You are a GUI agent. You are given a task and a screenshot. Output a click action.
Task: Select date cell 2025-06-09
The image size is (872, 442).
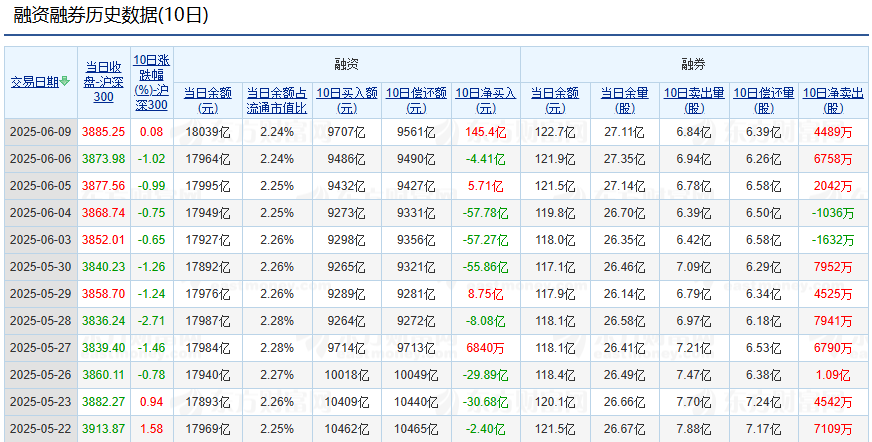coord(41,132)
